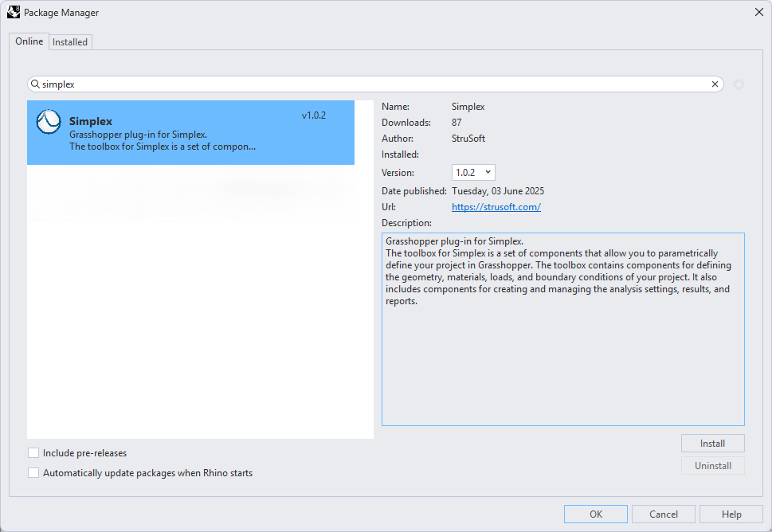The height and width of the screenshot is (532, 772).
Task: Open the Installed tab
Action: [70, 42]
